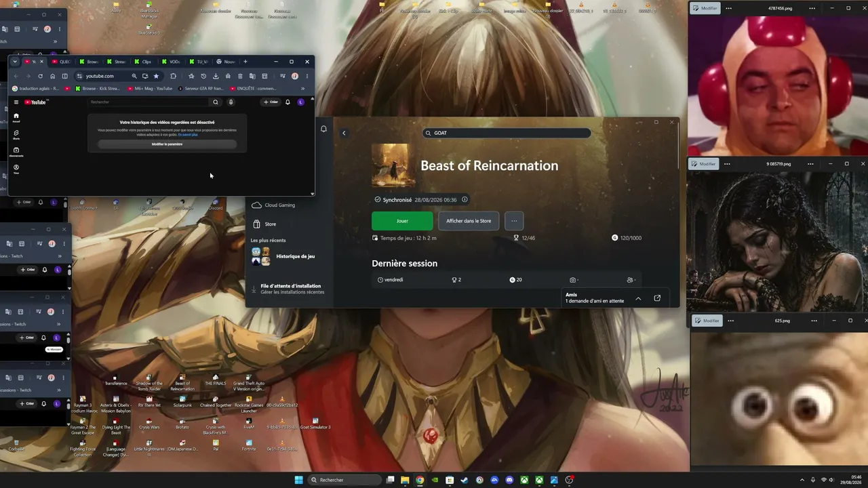Open NVIDIA app from the taskbar
Screen dimensions: 868x488
click(x=435, y=480)
